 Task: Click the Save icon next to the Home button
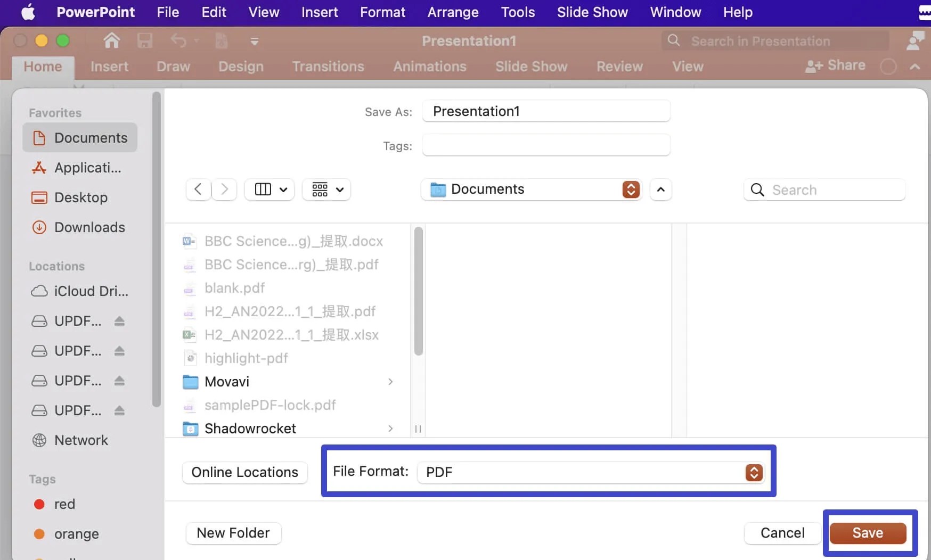click(x=144, y=40)
